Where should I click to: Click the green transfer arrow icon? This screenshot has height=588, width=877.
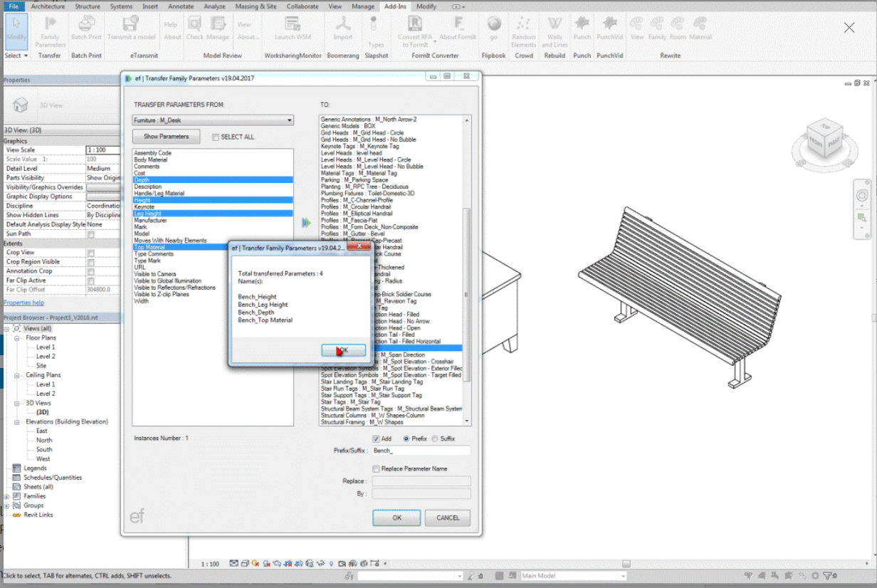pos(306,223)
